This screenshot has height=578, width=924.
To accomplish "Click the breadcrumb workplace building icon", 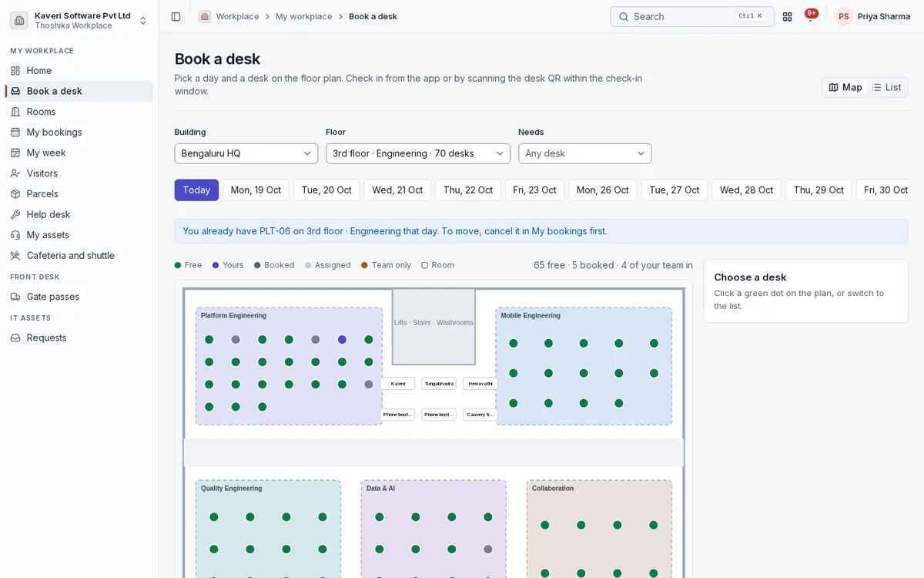I will click(x=204, y=16).
